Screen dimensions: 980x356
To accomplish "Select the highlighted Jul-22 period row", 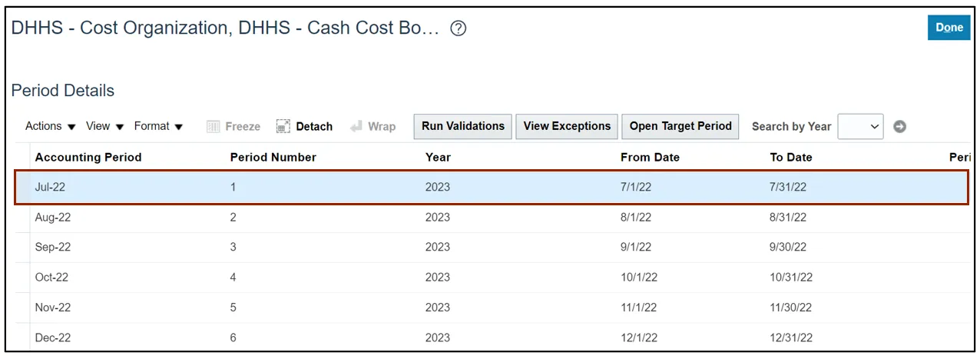I will coord(492,188).
